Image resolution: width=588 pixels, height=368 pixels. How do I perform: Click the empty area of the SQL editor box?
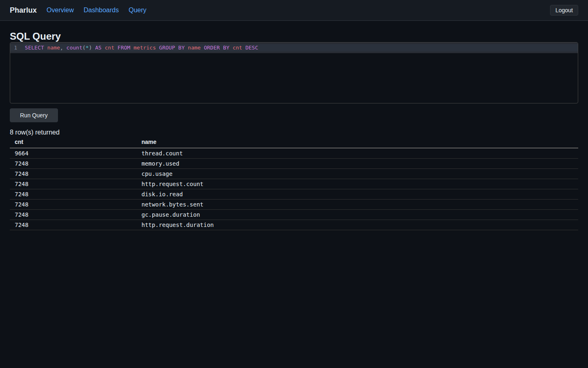(294, 78)
